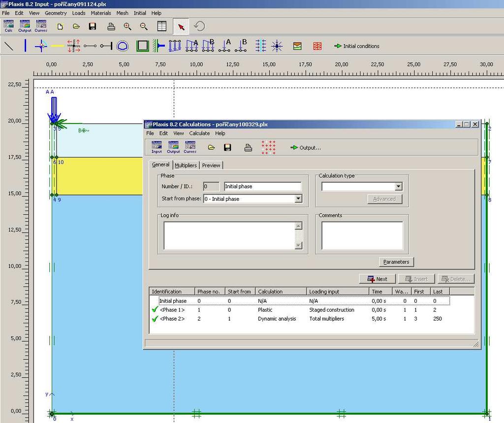Image resolution: width=504 pixels, height=423 pixels.
Task: Open Material sets icon
Action: click(x=297, y=46)
